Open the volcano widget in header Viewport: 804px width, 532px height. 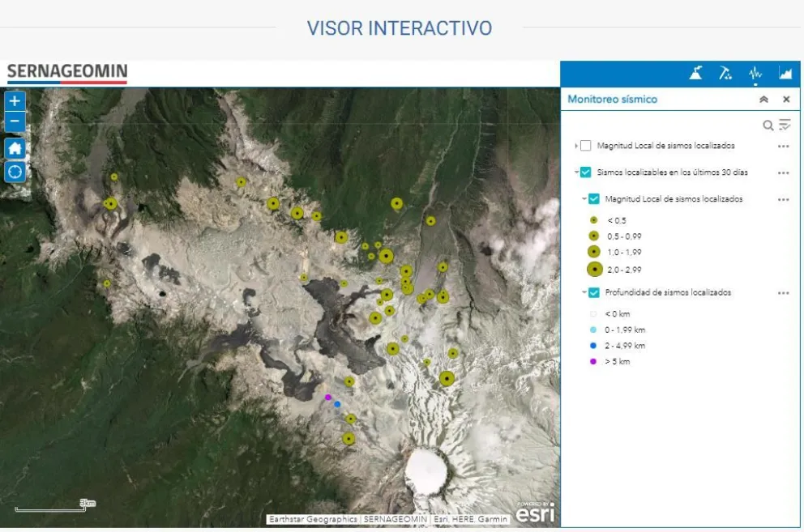click(696, 74)
